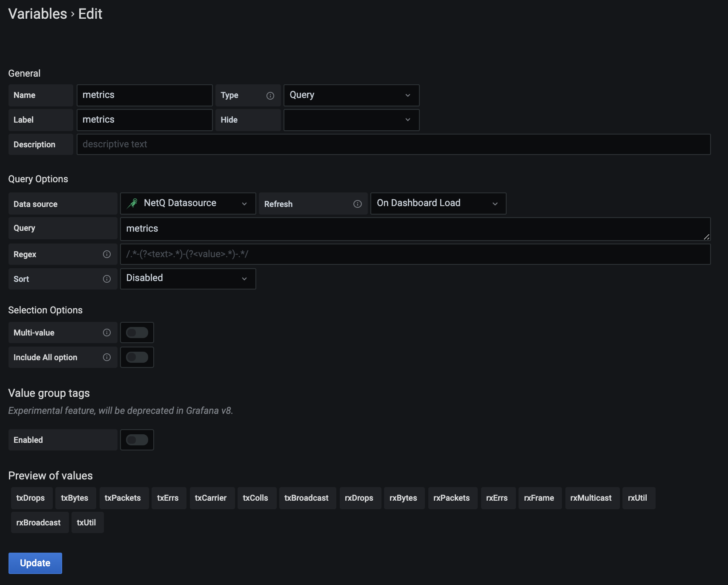Viewport: 728px width, 585px height.
Task: Expand the Hide dropdown
Action: (351, 120)
